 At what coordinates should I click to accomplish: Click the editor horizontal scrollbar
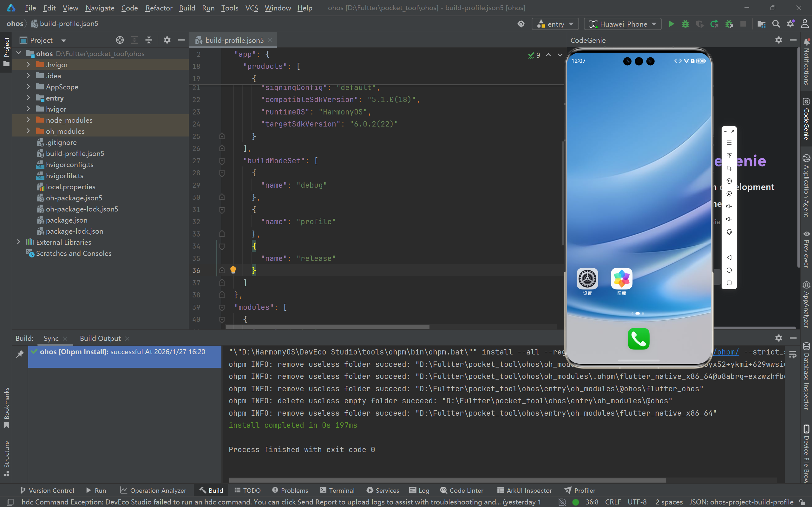coord(327,327)
